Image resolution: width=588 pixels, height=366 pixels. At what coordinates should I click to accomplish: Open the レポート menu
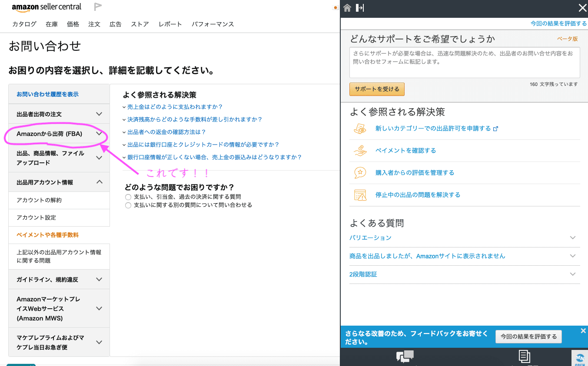tap(170, 24)
